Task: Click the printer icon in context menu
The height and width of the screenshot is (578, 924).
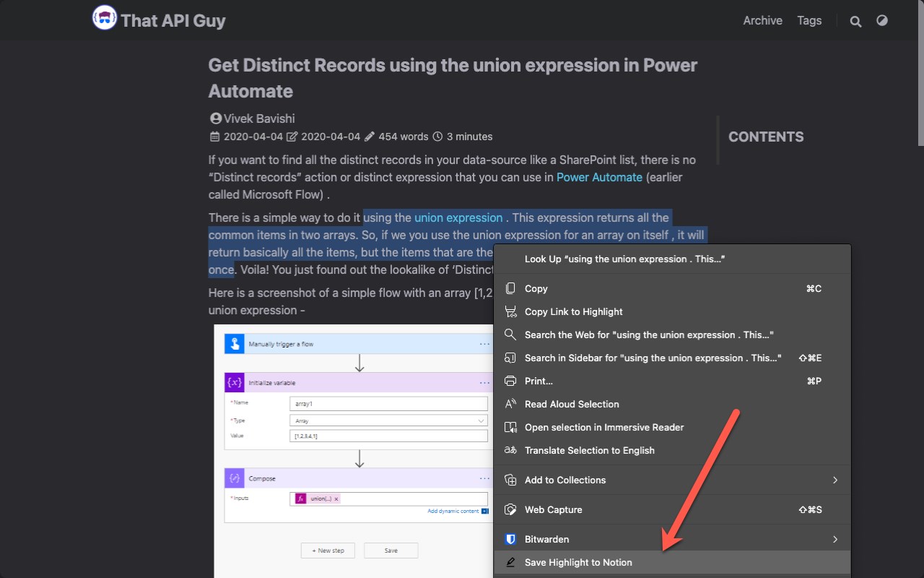Action: tap(510, 381)
